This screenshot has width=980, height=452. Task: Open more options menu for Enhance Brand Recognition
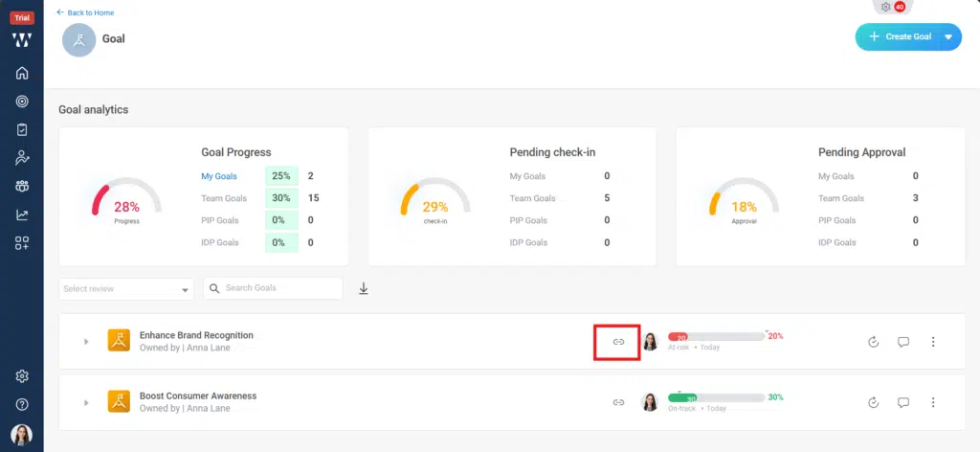932,342
